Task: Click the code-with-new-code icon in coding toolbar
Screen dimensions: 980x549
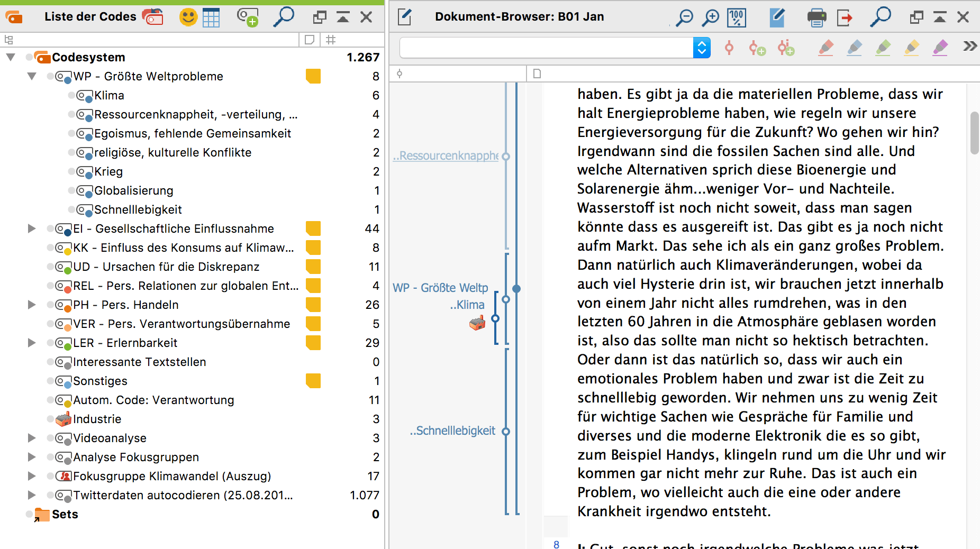Action: pos(757,48)
